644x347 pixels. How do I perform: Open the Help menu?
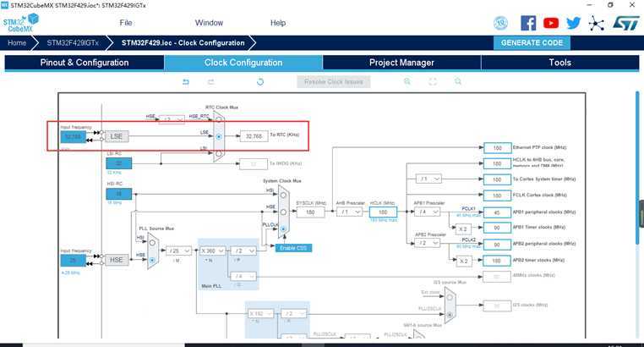point(278,23)
